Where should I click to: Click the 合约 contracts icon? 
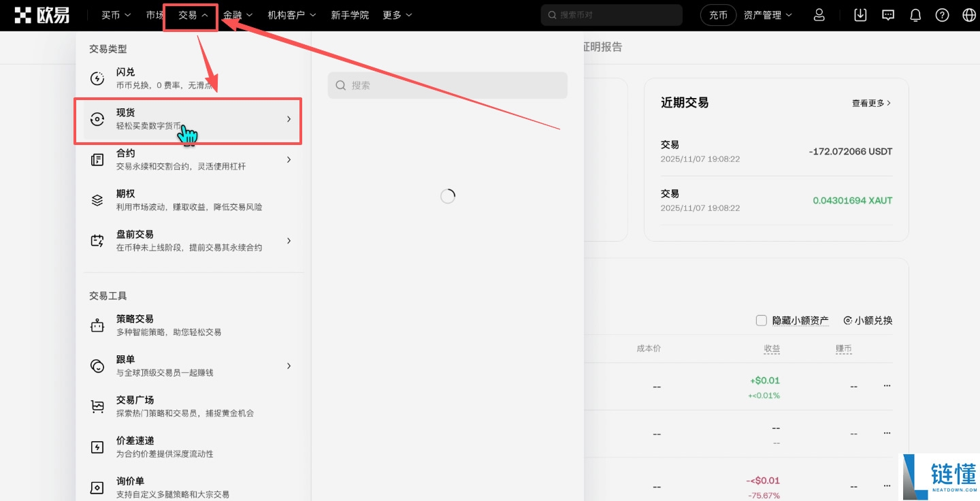coord(97,159)
